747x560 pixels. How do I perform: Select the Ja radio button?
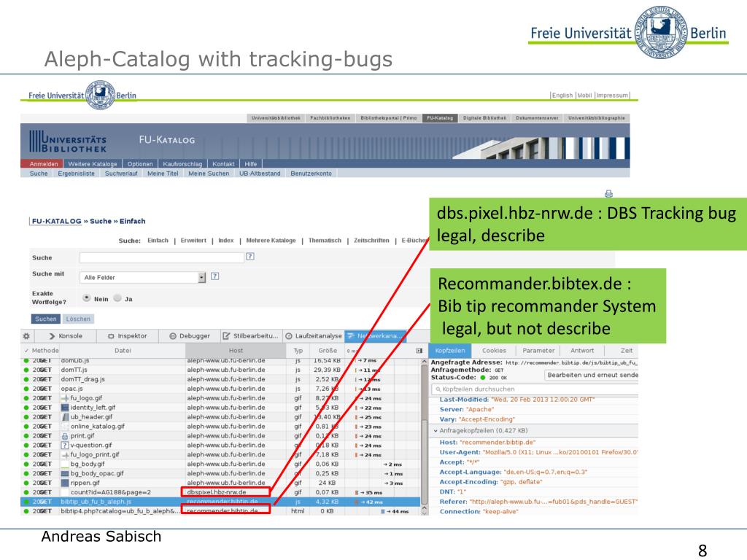tap(117, 297)
